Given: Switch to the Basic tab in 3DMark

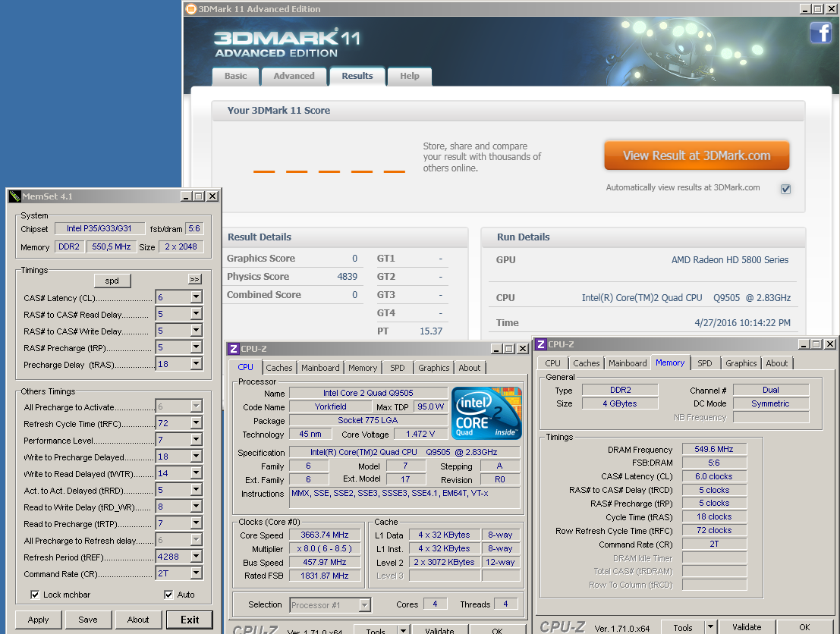Looking at the screenshot, I should tap(236, 76).
